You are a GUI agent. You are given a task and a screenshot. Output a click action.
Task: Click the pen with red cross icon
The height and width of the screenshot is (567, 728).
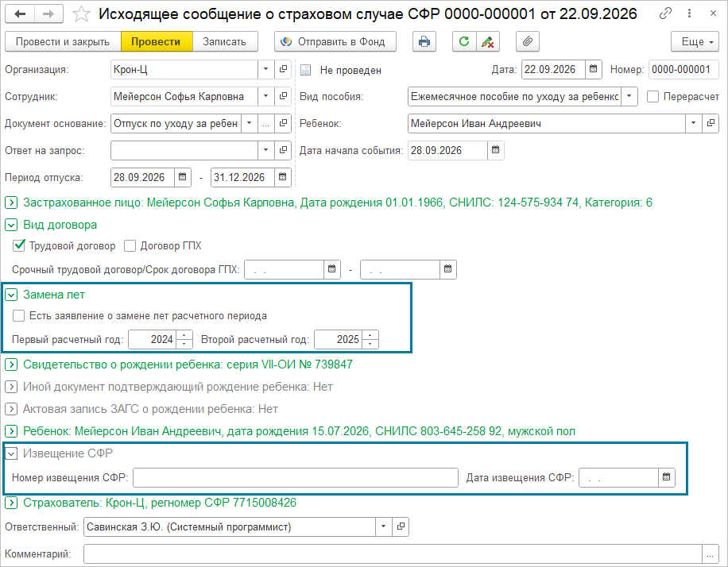(x=487, y=42)
